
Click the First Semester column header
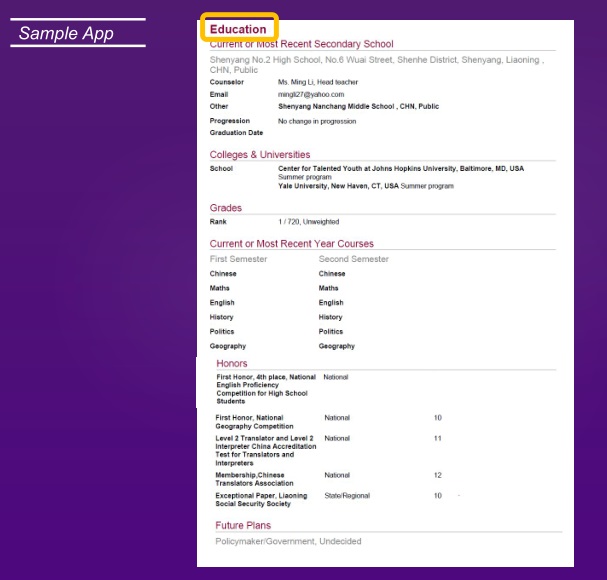tap(238, 259)
